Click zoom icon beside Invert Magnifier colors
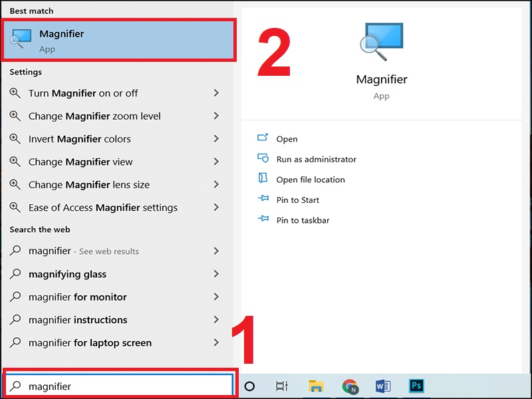 coord(15,138)
